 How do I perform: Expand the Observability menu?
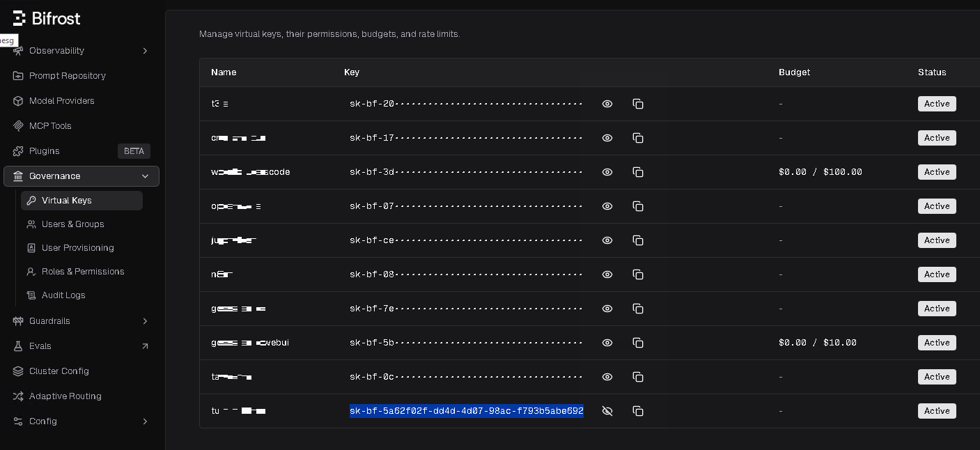(x=145, y=51)
